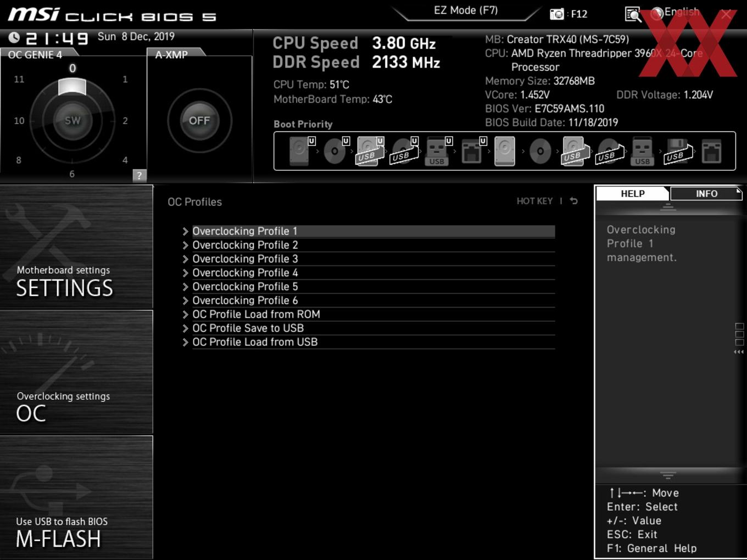Click the DDR Speed 2133 MHz value
The height and width of the screenshot is (560, 747).
(x=406, y=62)
